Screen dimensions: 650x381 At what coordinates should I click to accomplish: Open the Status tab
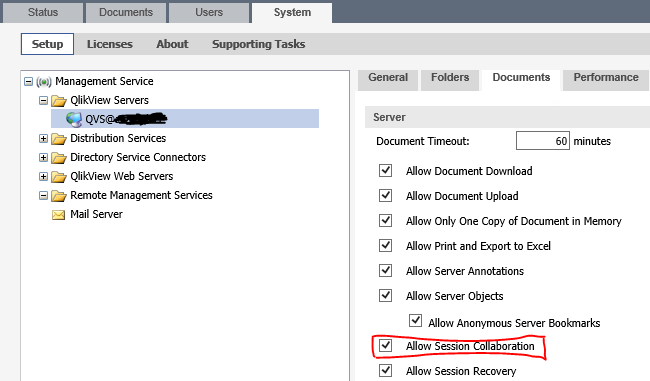click(x=43, y=12)
